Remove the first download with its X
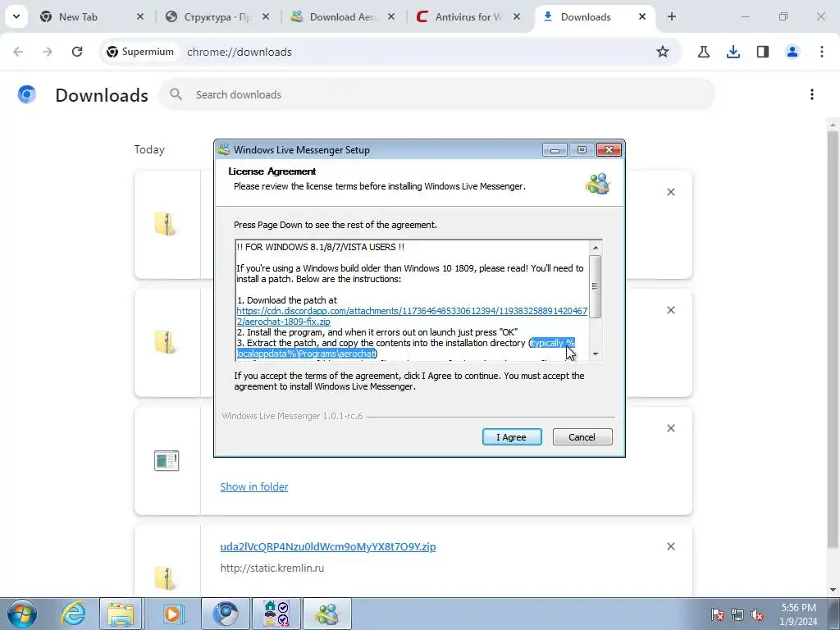840x630 pixels. [671, 192]
